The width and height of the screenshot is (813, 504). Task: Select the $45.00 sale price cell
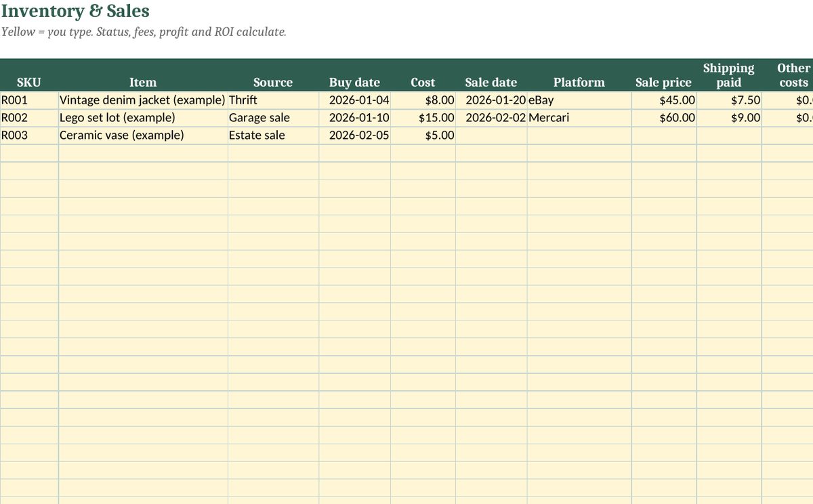(x=664, y=100)
